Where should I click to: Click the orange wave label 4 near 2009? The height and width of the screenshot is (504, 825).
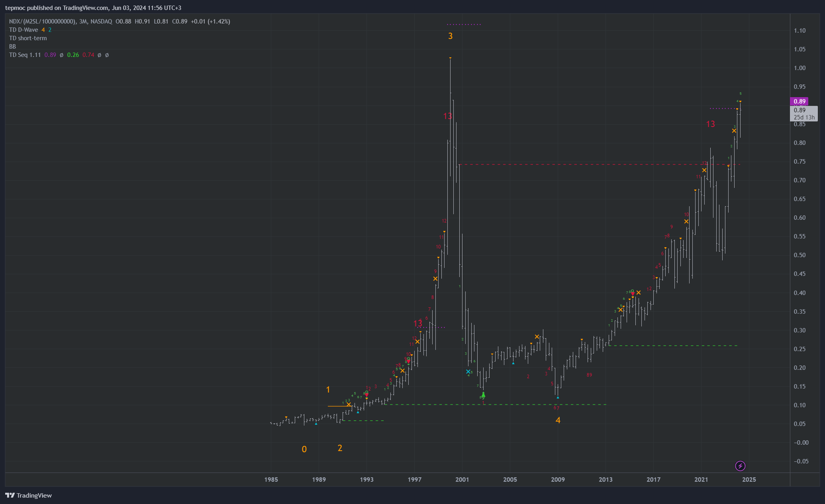tap(558, 420)
